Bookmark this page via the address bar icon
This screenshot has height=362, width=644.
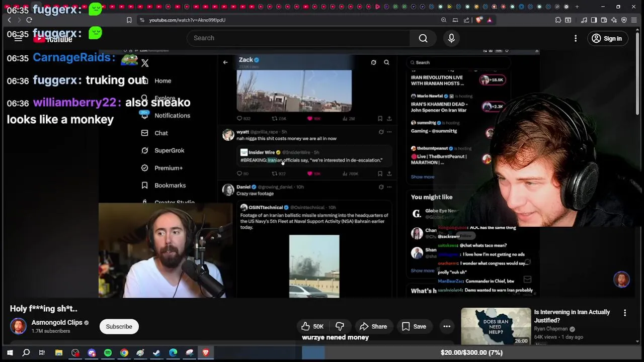(129, 20)
